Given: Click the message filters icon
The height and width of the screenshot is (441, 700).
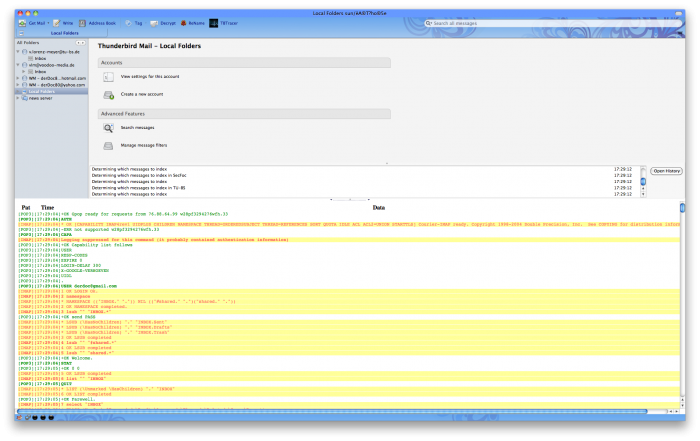Looking at the screenshot, I should pos(108,146).
